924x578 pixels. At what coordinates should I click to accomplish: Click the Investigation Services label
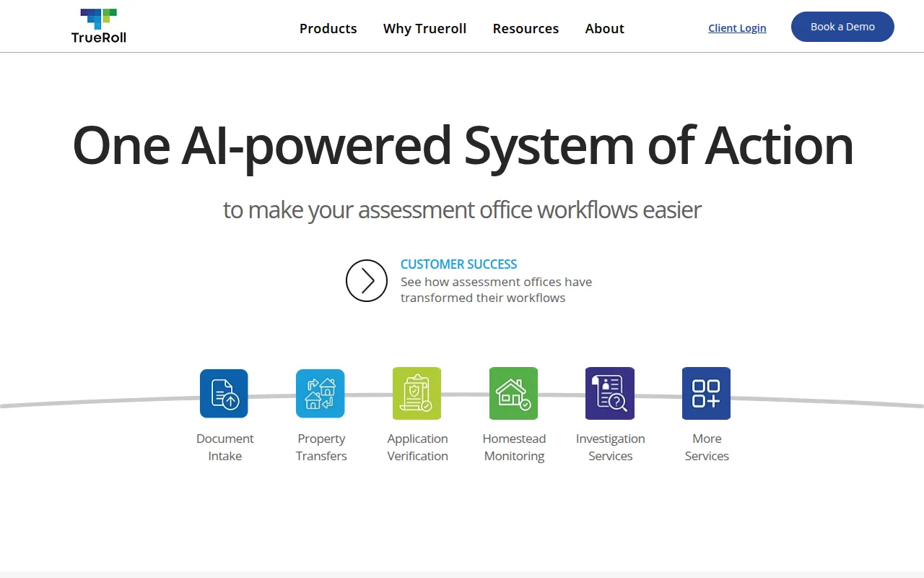(611, 447)
